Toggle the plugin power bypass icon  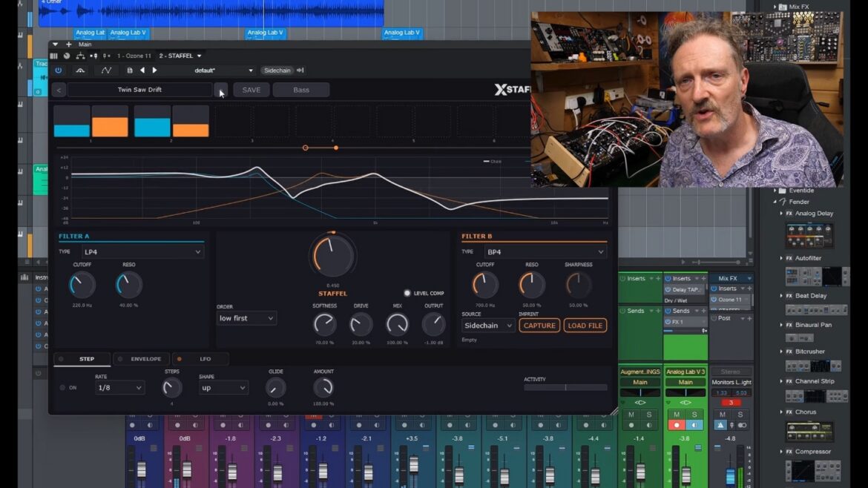[58, 70]
